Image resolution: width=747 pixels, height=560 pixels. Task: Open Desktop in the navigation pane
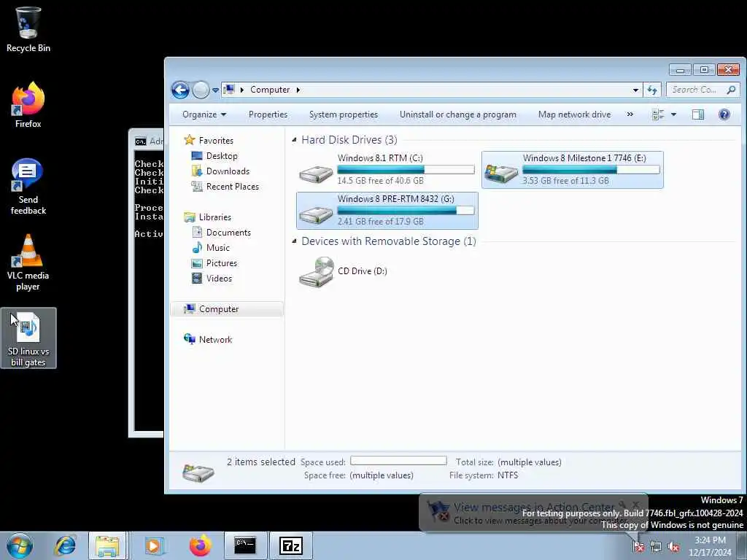[x=214, y=156]
